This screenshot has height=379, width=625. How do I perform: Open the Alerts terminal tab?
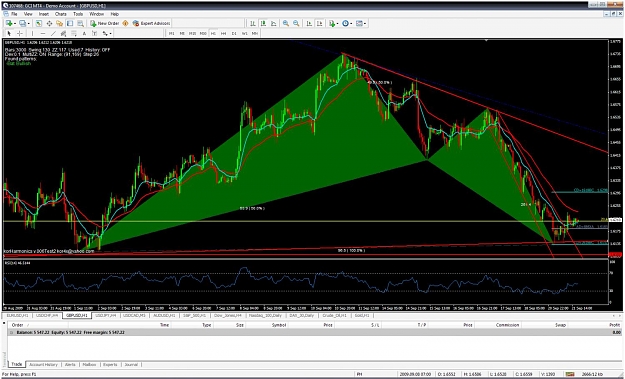click(x=70, y=364)
